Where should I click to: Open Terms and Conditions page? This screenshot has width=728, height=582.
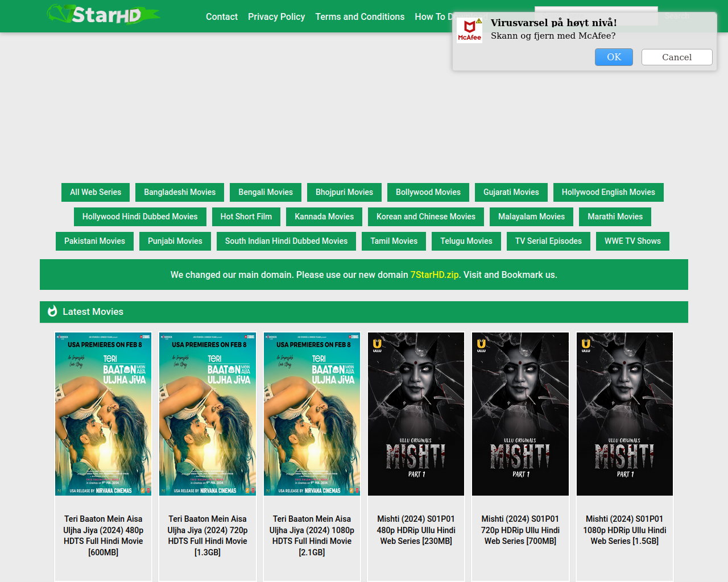pos(360,16)
